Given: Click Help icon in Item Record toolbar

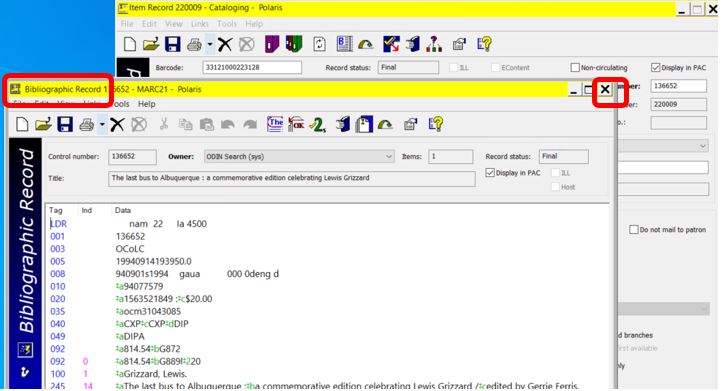Looking at the screenshot, I should [484, 44].
